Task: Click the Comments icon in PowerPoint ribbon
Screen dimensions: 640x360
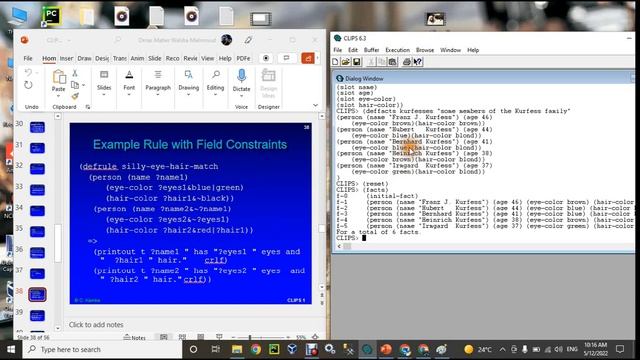Action: [x=287, y=58]
